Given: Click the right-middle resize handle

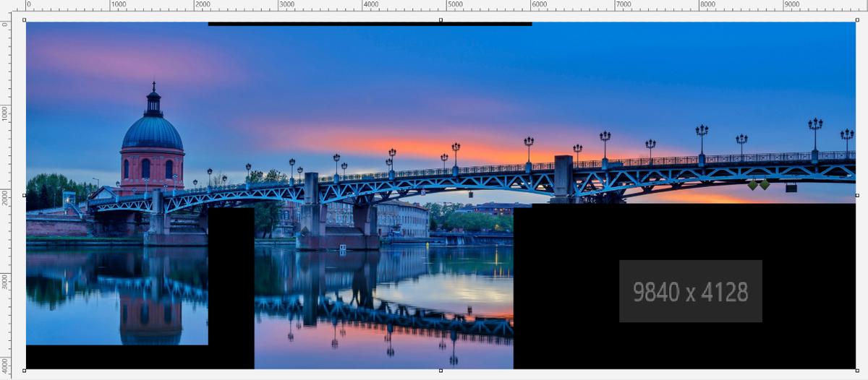Looking at the screenshot, I should [x=856, y=195].
